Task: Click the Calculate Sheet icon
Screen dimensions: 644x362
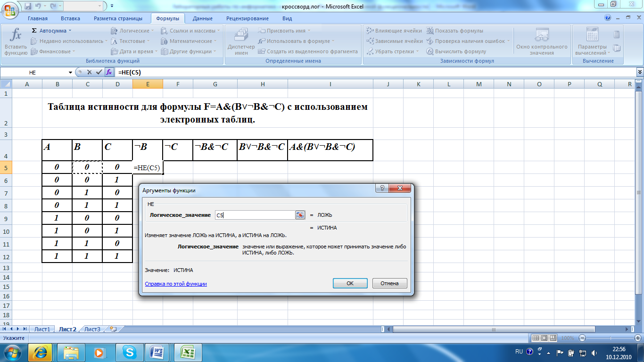Action: (617, 48)
